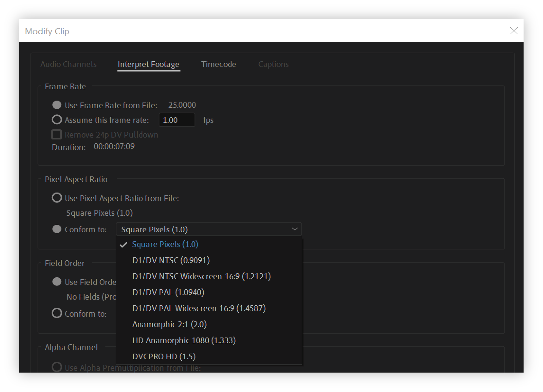Collapse the Conform to pixel ratio dropdown
Screen dimensions: 543x392
coord(208,229)
